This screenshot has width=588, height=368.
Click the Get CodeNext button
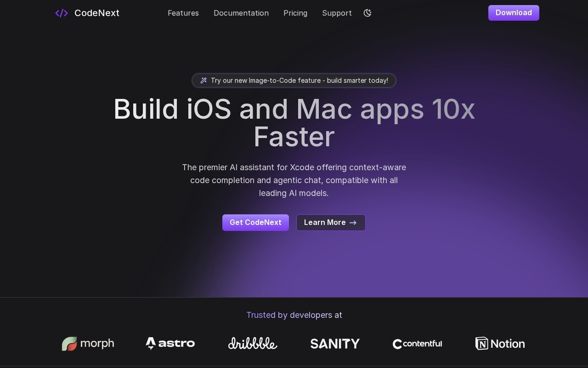pyautogui.click(x=255, y=223)
